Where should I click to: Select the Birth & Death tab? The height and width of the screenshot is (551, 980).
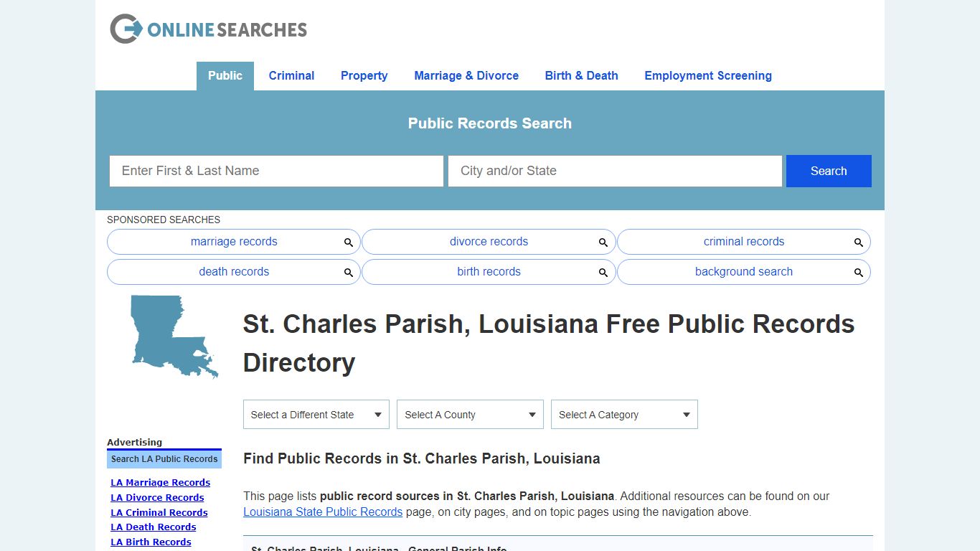pyautogui.click(x=581, y=76)
